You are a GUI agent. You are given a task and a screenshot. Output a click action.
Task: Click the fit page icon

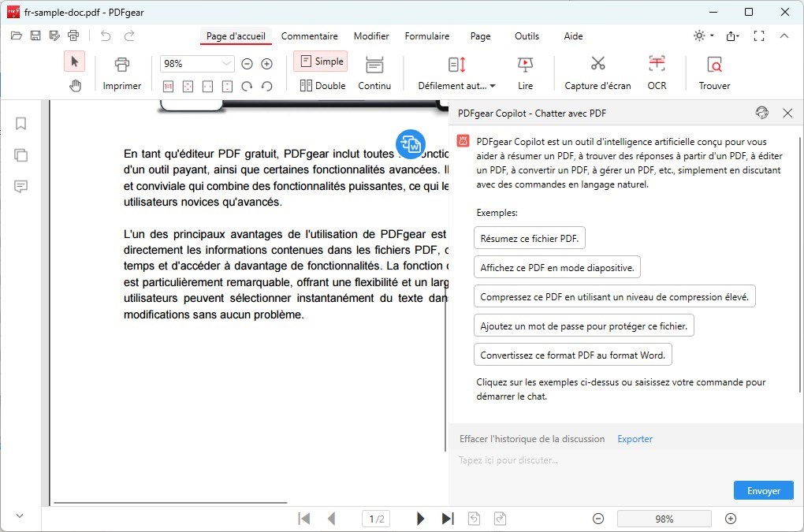tap(188, 86)
